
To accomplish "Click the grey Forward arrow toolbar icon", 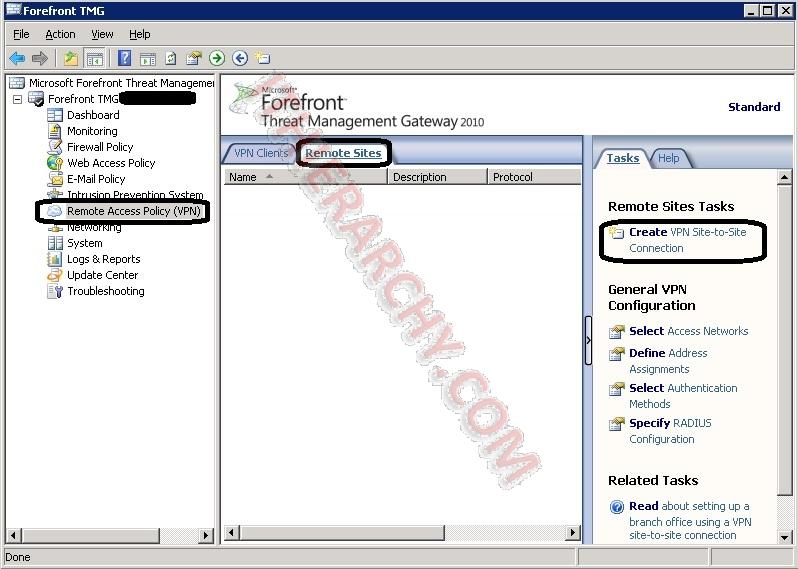I will (40, 59).
